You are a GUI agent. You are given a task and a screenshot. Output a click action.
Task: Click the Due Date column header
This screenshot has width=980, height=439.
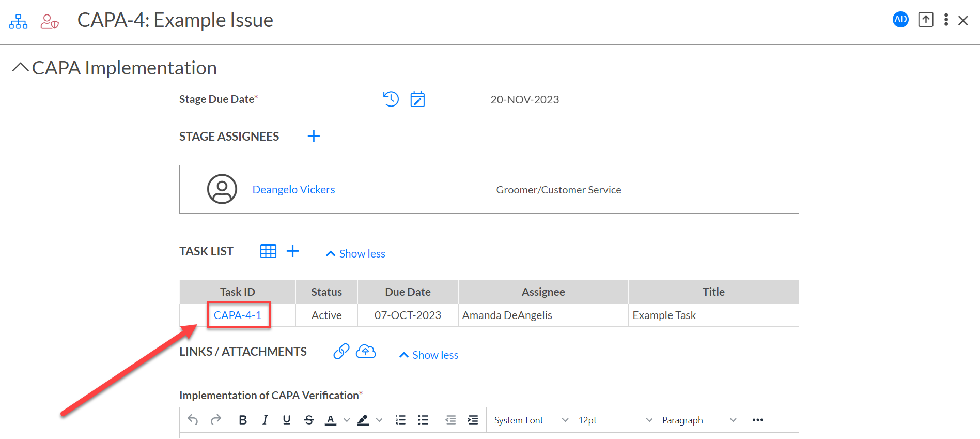(x=408, y=292)
